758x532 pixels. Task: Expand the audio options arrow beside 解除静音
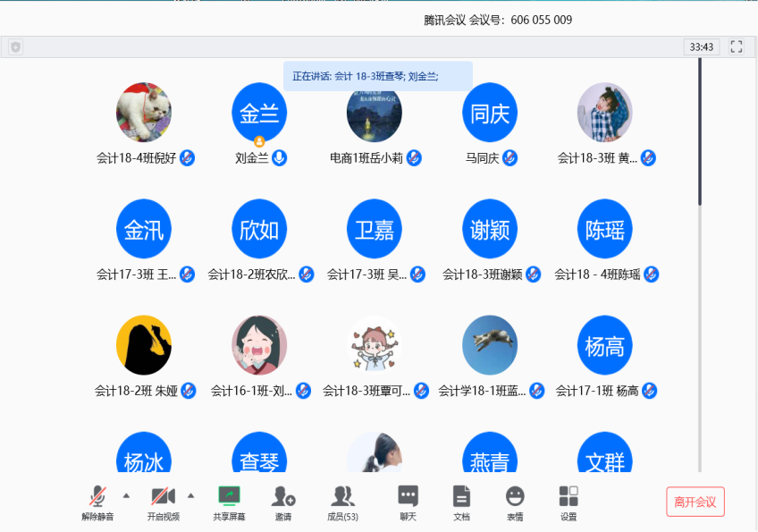click(x=126, y=495)
